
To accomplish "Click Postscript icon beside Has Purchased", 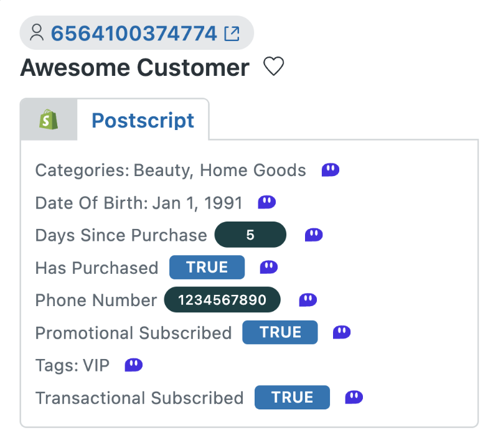I will [x=269, y=268].
